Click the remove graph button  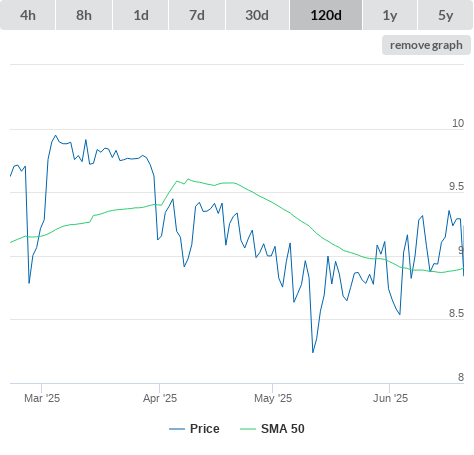tap(426, 45)
